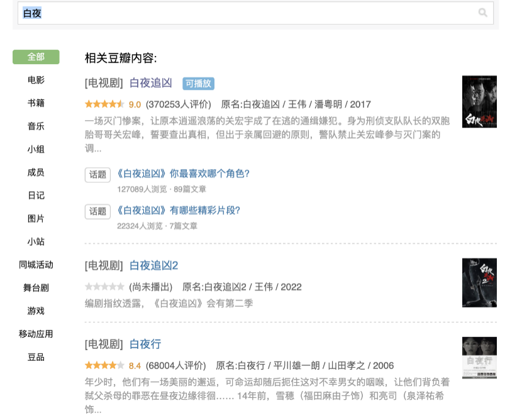
Task: Filter results by 同城活动
Action: coord(36,265)
